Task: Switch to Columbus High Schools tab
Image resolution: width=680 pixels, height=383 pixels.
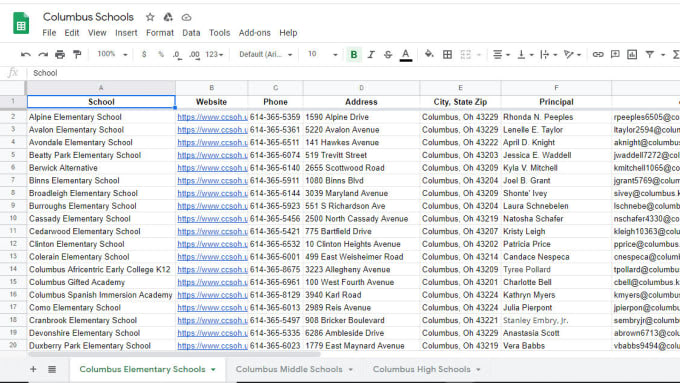Action: (x=422, y=369)
